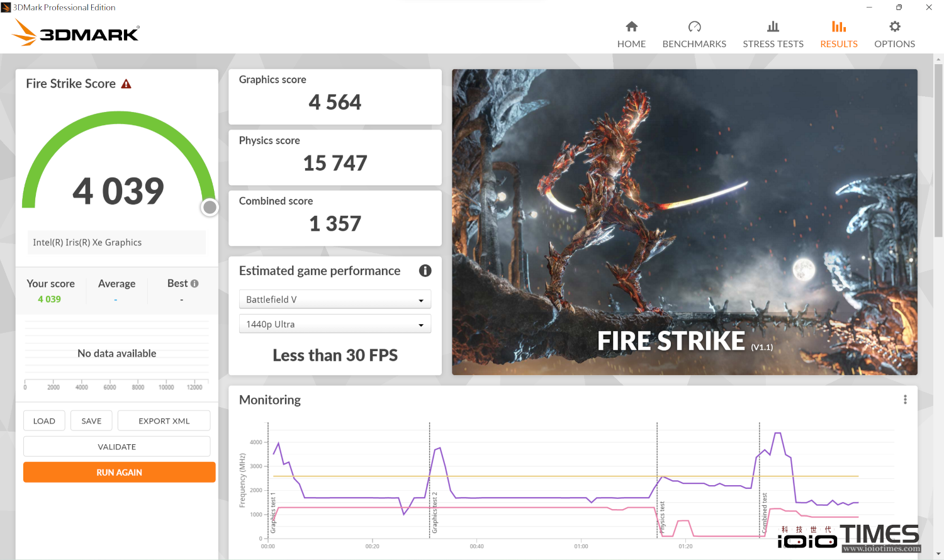Screen dimensions: 944x560
Task: Click the LOAD button
Action: tap(44, 421)
